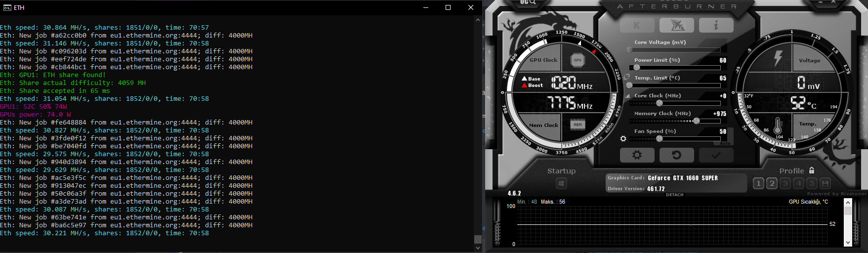Click the 'GPU1: 52C 50% 74W' line
Viewport: 868px width, 253px height.
coord(34,107)
